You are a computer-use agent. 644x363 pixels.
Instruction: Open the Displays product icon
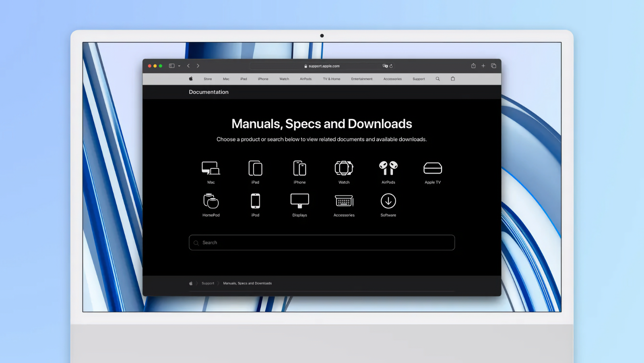pos(299,201)
